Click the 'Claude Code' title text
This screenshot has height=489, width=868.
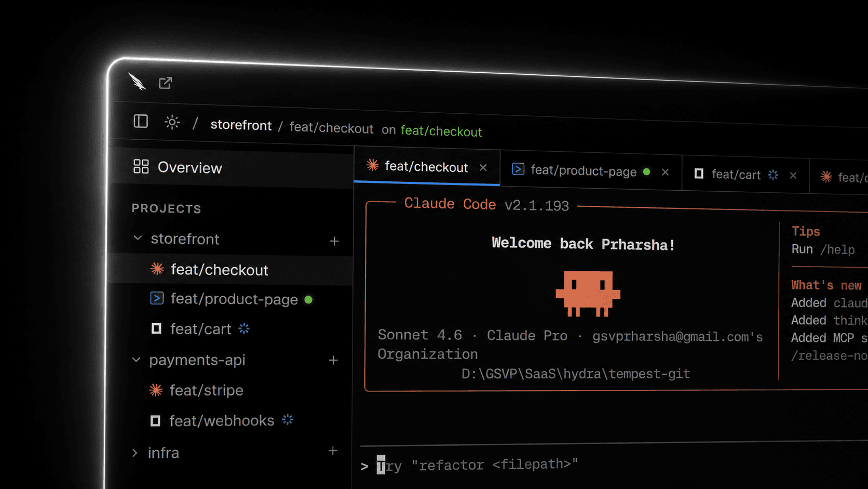tap(450, 204)
